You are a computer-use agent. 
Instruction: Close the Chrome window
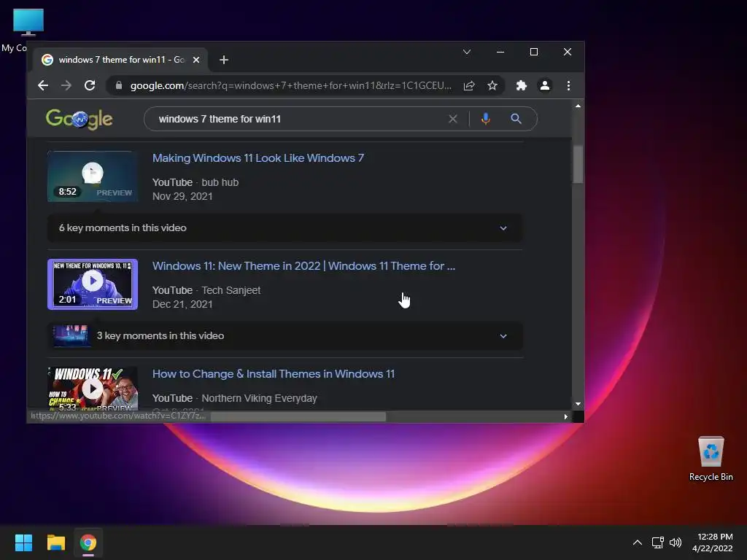click(x=568, y=52)
